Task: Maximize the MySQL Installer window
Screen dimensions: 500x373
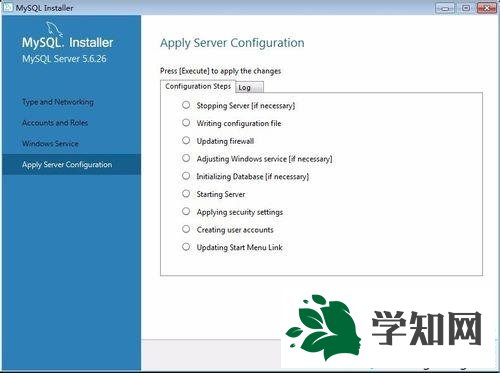Action: point(466,8)
